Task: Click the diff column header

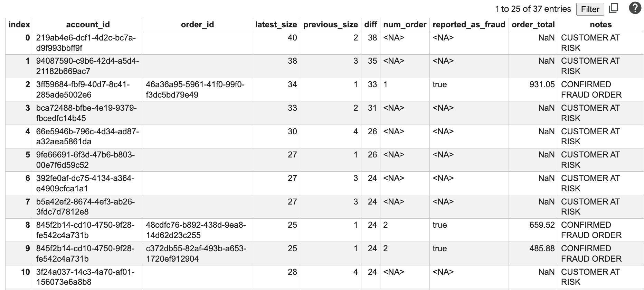Action: (370, 25)
